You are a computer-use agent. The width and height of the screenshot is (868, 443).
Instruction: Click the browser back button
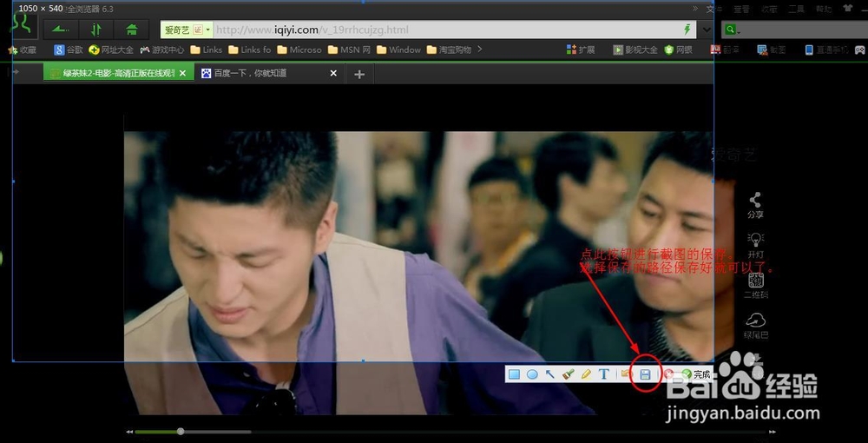point(61,30)
